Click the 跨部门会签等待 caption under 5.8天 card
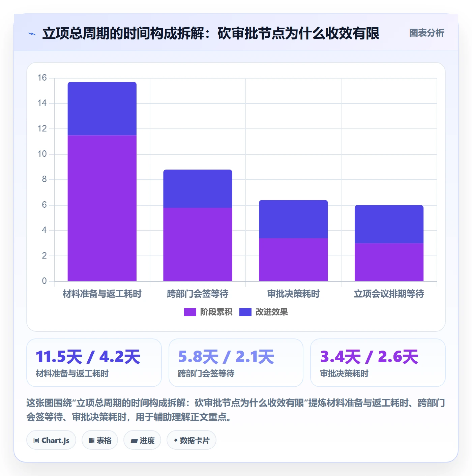Viewport: 472px width, 476px height. [206, 374]
